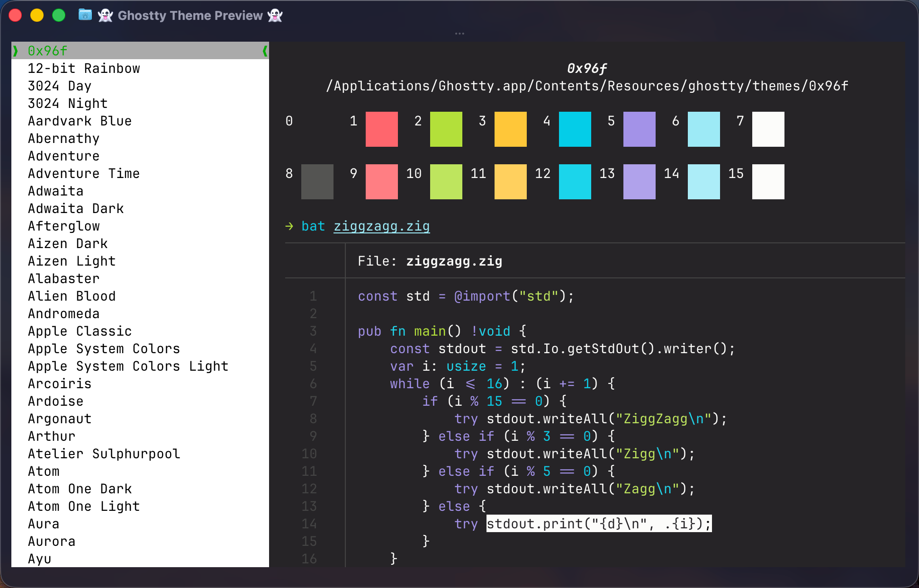Click the bright white color 15 swatch
Image resolution: width=919 pixels, height=588 pixels.
tap(768, 182)
